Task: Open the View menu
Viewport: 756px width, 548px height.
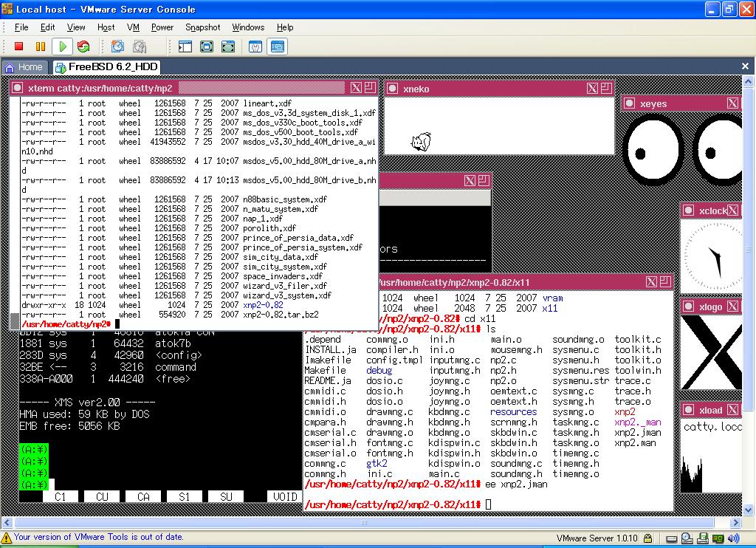Action: click(76, 27)
